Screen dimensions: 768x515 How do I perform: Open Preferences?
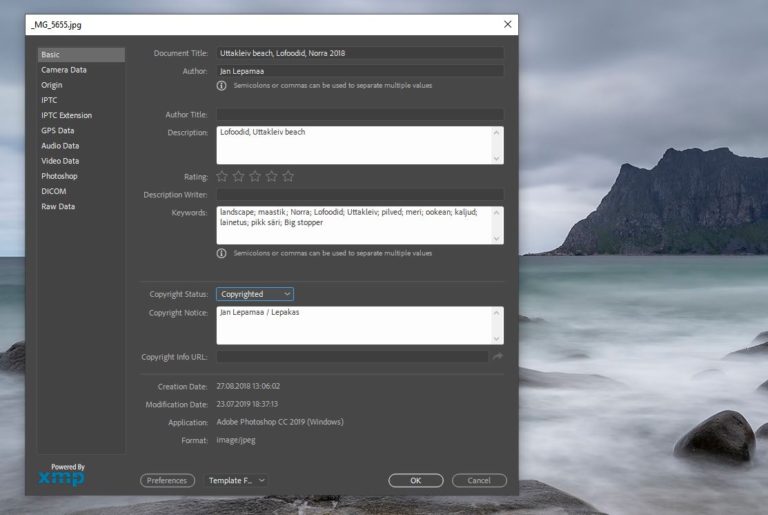[x=167, y=480]
